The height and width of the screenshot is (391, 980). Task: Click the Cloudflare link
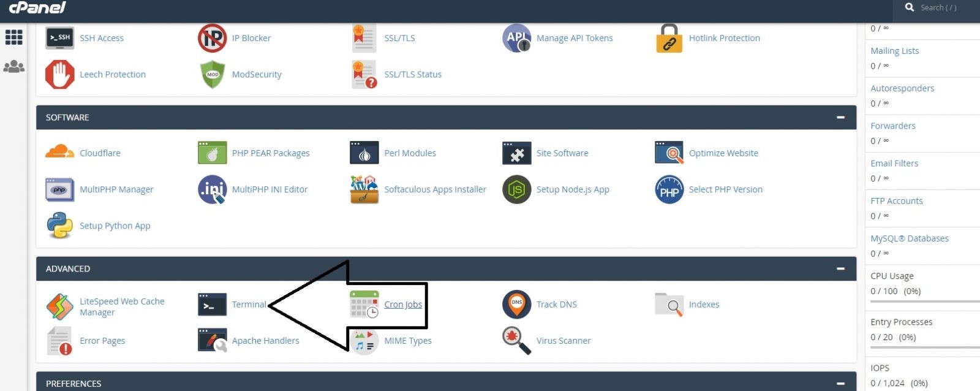point(100,153)
